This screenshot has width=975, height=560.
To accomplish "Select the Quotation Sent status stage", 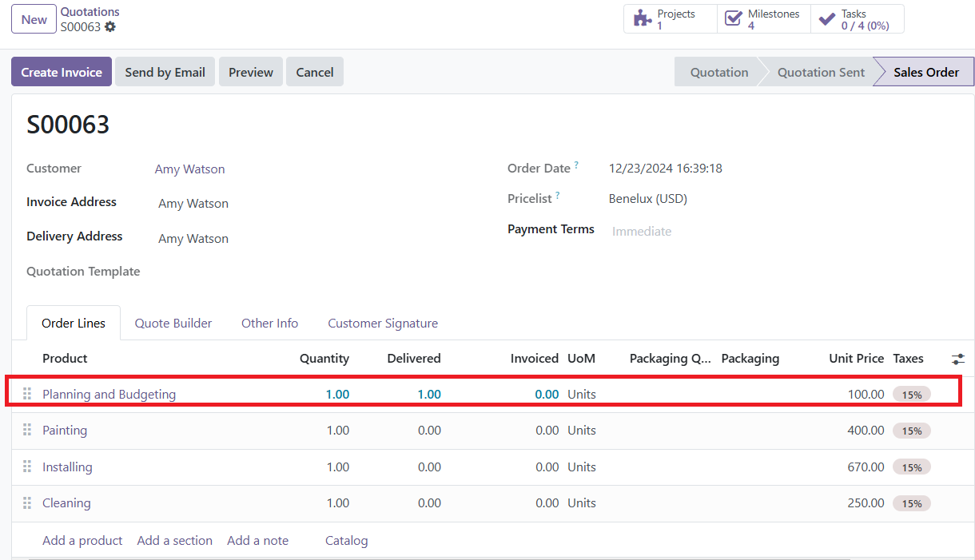I will 821,72.
